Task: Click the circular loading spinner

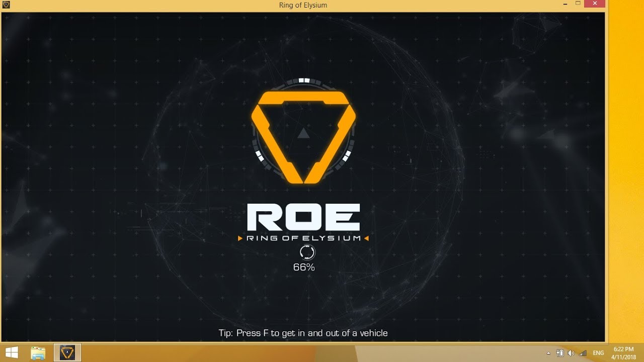Action: (307, 252)
